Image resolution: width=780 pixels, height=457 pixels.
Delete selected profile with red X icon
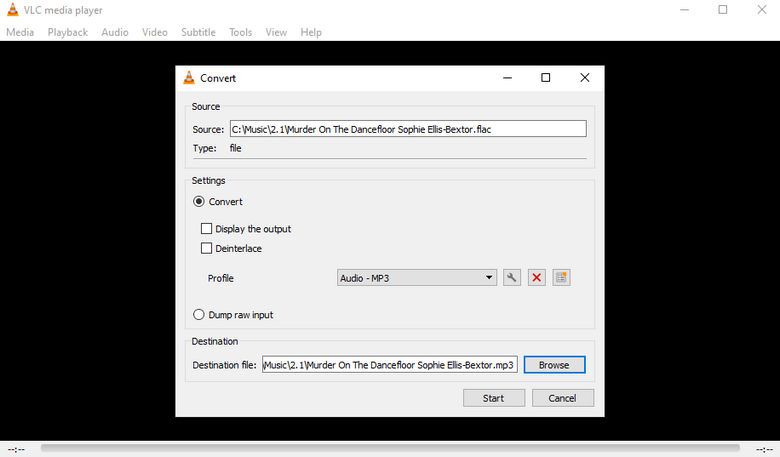[536, 277]
